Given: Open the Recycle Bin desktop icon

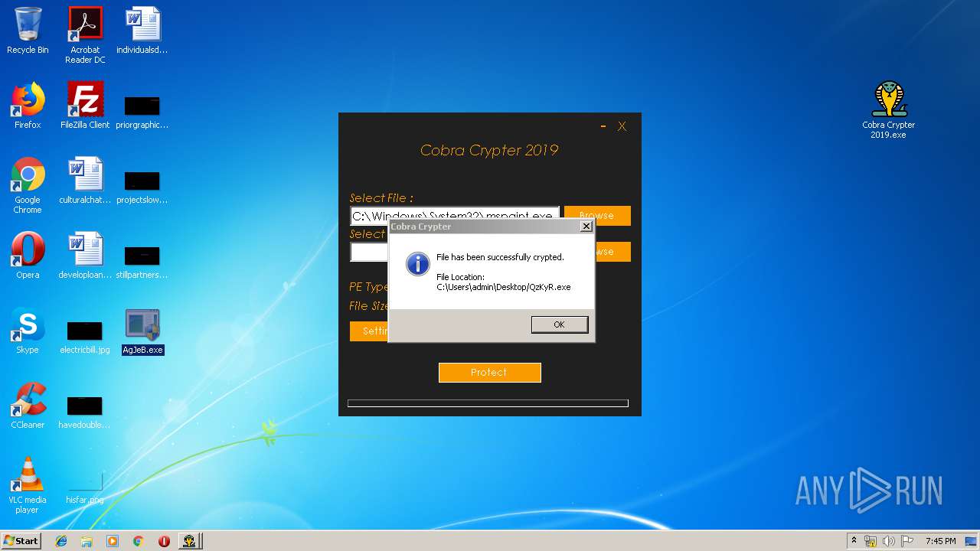Looking at the screenshot, I should point(28,31).
